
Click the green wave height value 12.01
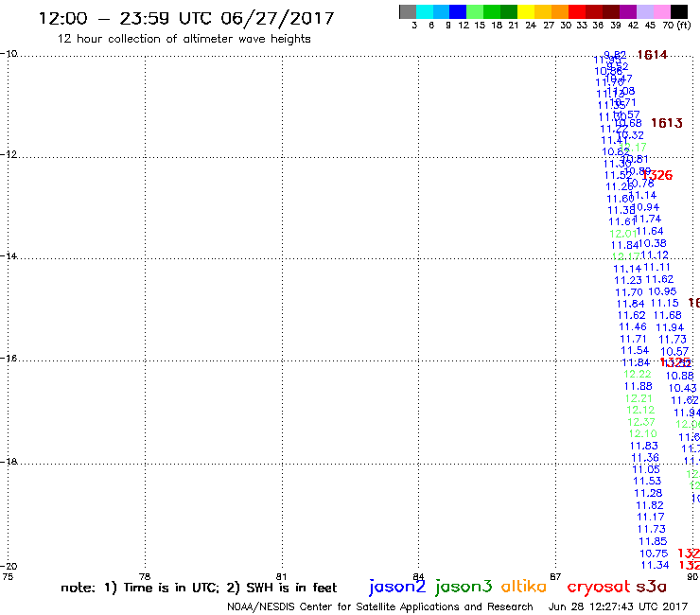tap(622, 234)
